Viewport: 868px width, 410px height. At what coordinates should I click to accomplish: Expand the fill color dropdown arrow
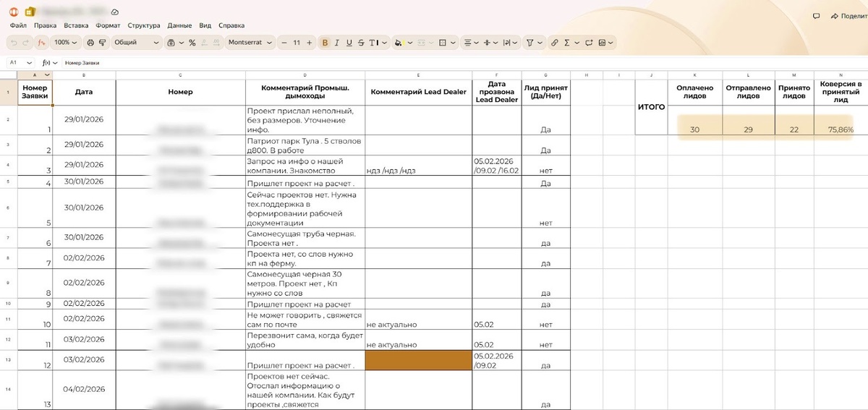coord(409,43)
